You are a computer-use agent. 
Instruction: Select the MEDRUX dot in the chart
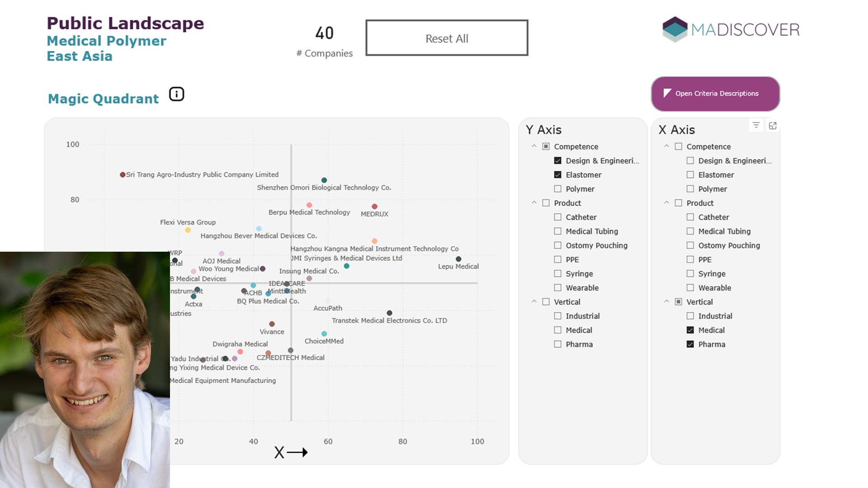[x=374, y=206]
